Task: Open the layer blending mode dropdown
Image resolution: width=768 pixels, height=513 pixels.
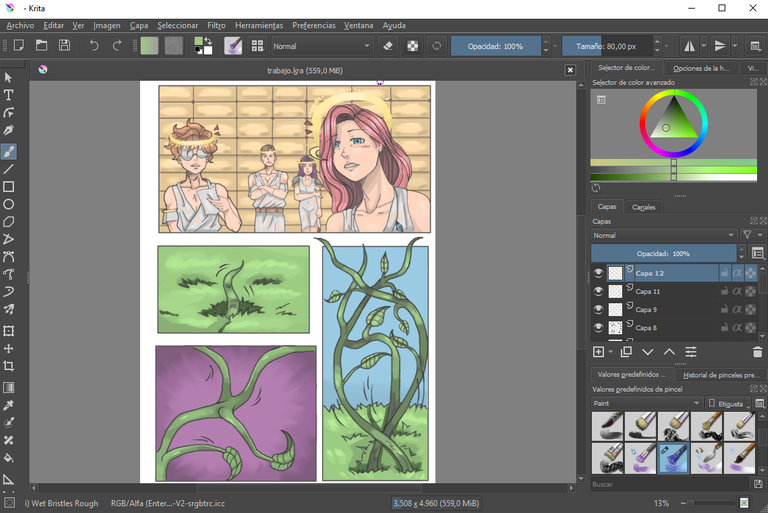Action: (664, 235)
